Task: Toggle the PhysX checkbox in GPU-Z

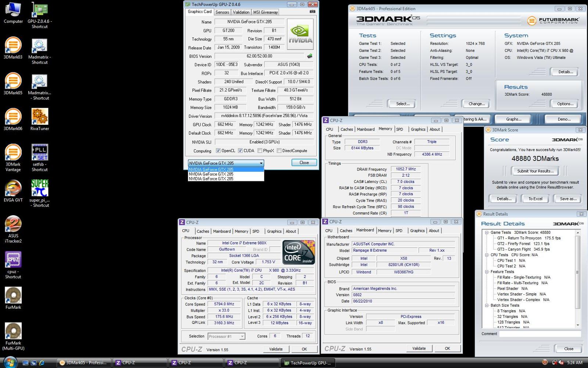Action: click(260, 151)
